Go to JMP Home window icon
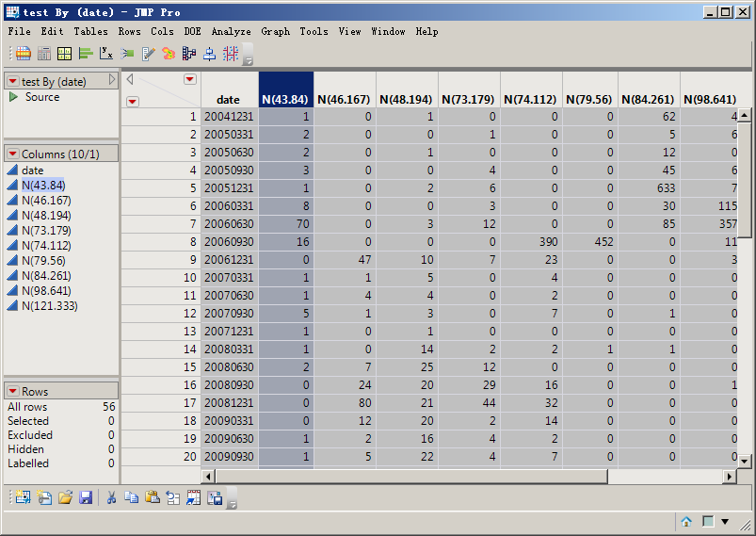The height and width of the screenshot is (536, 756). pos(686,521)
